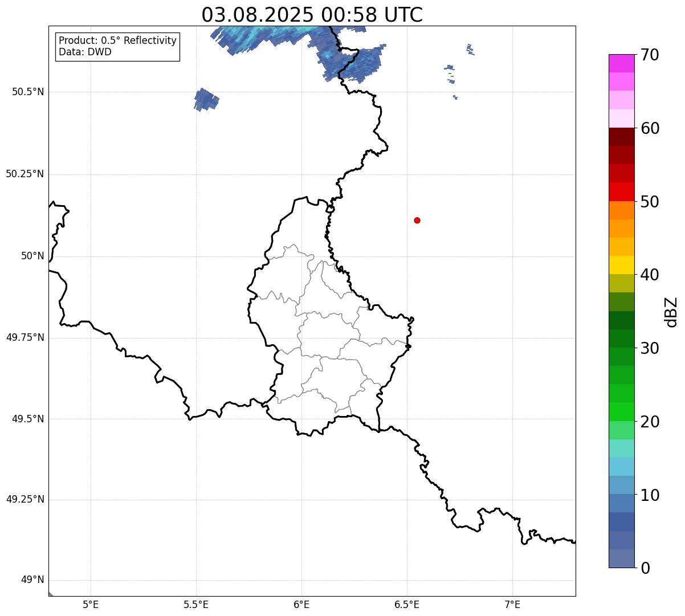Click the 'Data: DWD' label
The image size is (685, 616).
(x=85, y=52)
